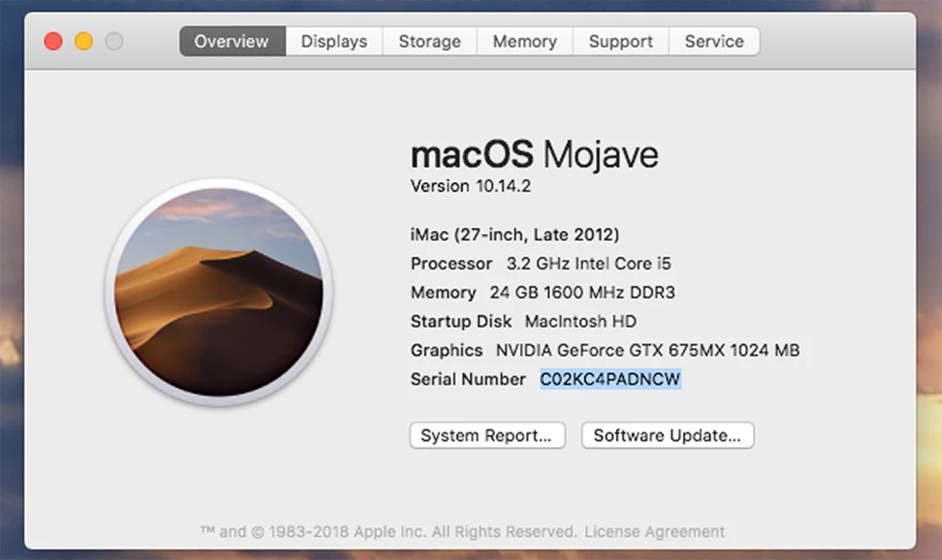The height and width of the screenshot is (560, 942).
Task: Click the macOS Mojave desert dune icon
Action: [x=220, y=292]
